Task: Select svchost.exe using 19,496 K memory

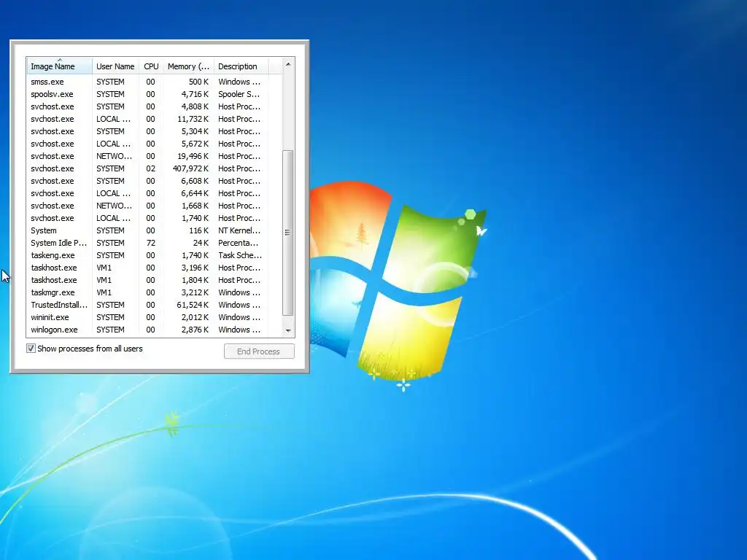Action: pyautogui.click(x=147, y=156)
